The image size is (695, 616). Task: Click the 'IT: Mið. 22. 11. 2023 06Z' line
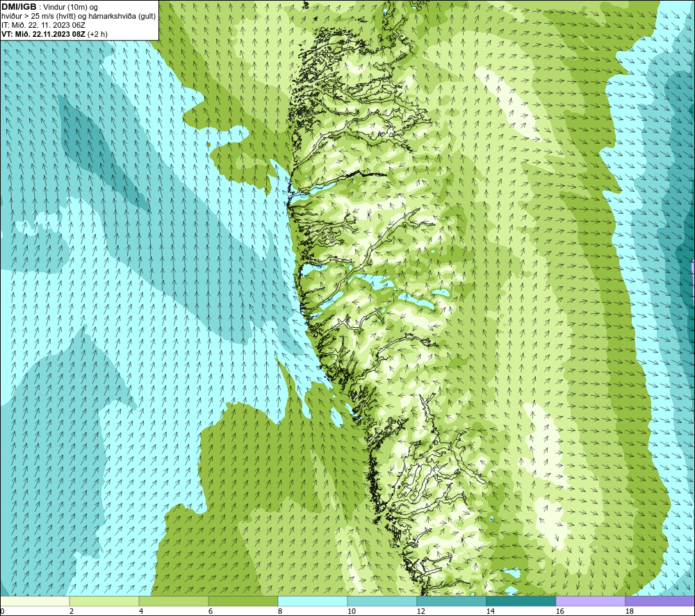(x=43, y=25)
